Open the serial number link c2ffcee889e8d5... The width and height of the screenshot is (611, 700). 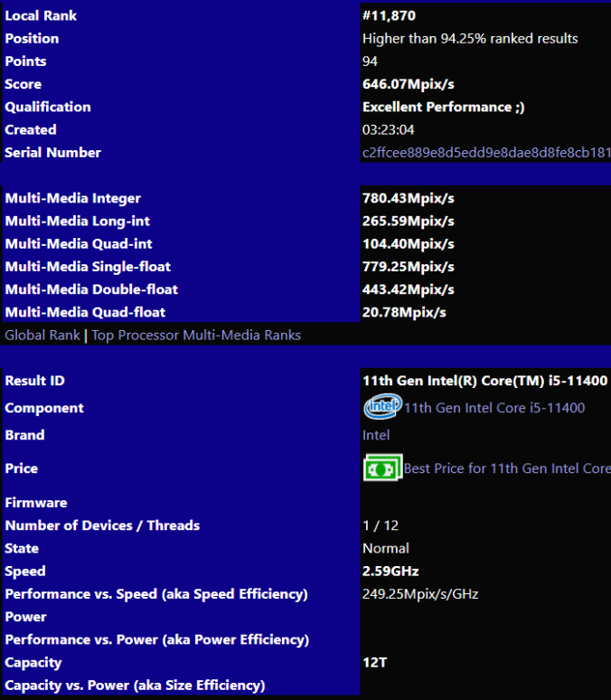click(486, 153)
